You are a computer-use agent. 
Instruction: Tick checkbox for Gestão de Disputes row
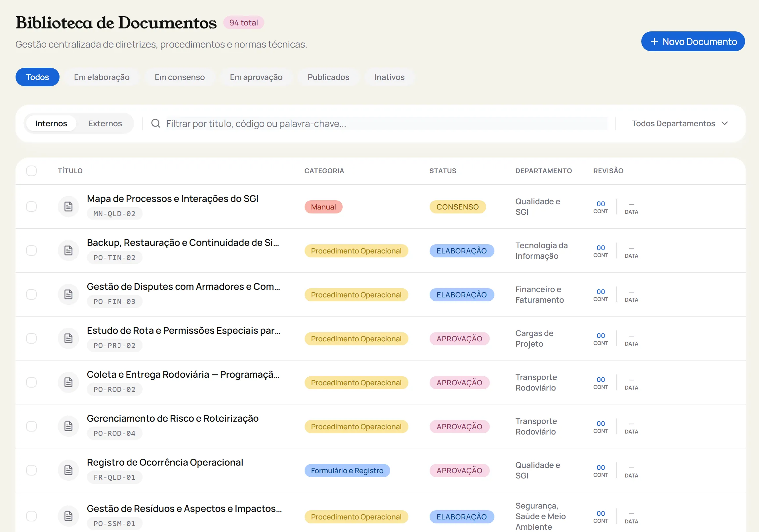[31, 294]
